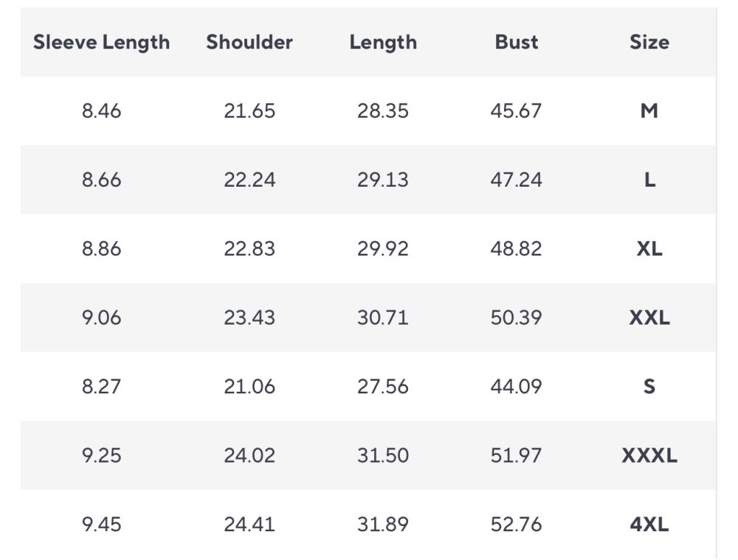738x560 pixels.
Task: Click the Bust column header
Action: (516, 42)
